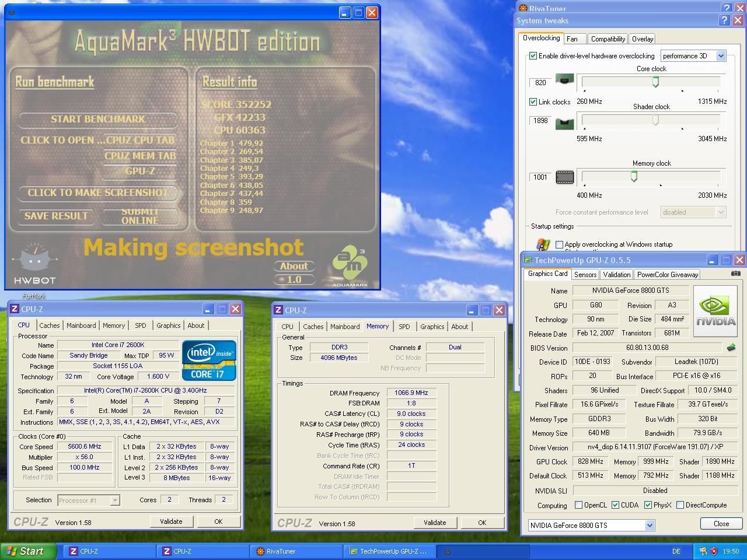
Task: Click SAVE RESULT in AquaMark
Action: [x=56, y=216]
